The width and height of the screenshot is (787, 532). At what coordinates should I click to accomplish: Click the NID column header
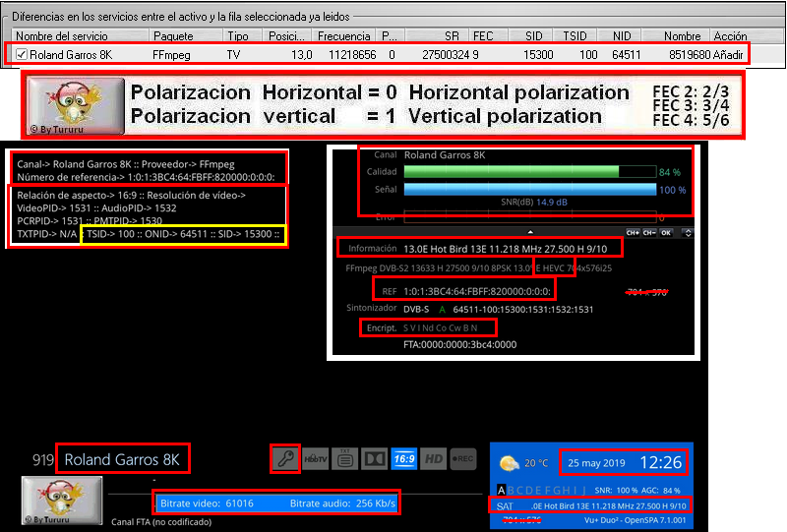620,36
